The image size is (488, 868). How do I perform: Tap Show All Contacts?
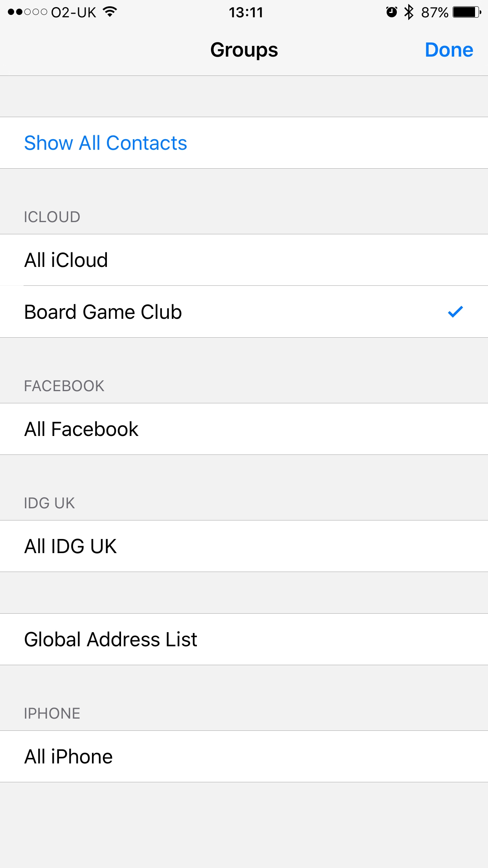tap(105, 143)
